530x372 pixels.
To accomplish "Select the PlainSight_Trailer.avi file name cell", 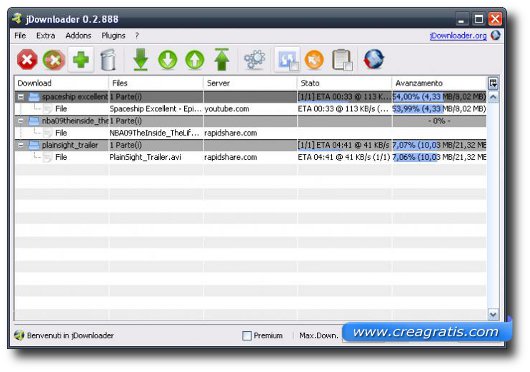I will (x=155, y=157).
